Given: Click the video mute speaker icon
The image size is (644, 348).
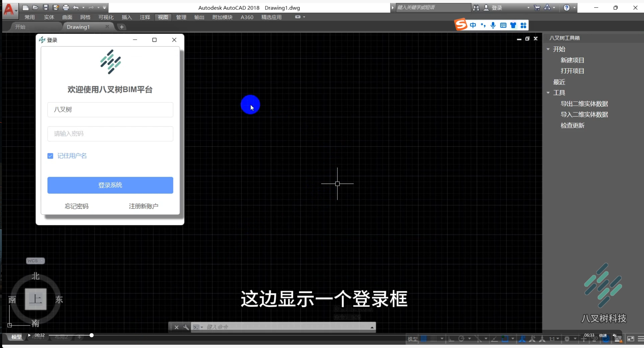Looking at the screenshot, I should pyautogui.click(x=614, y=335).
